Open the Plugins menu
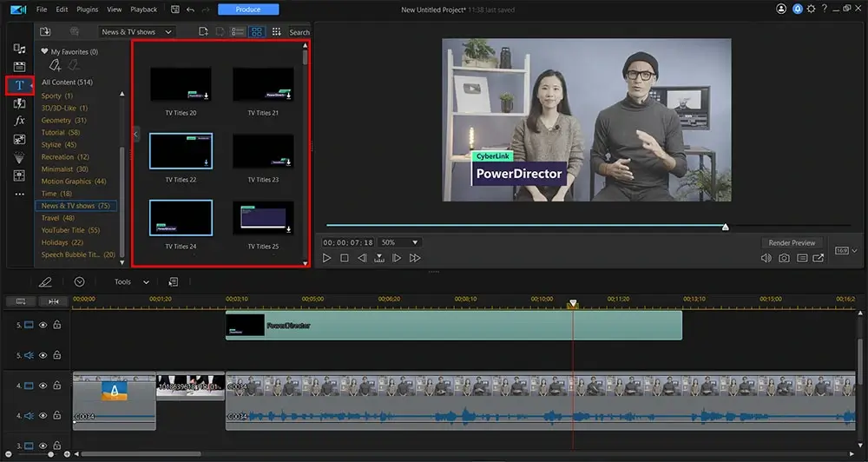The image size is (868, 462). 87,10
